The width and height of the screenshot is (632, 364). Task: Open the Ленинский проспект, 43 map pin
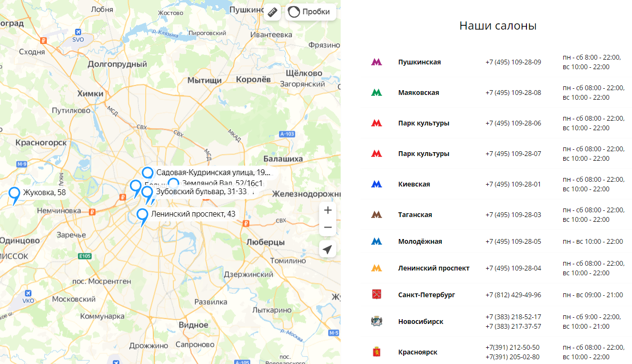(x=142, y=217)
